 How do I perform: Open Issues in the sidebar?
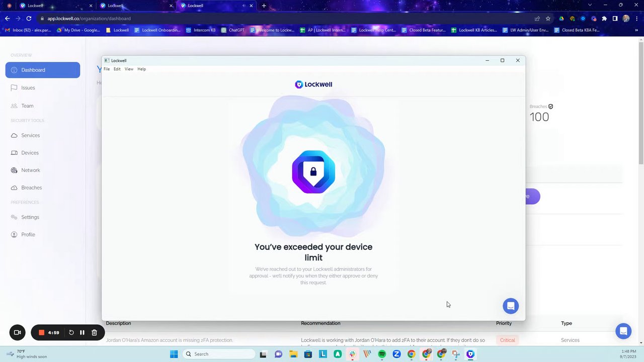click(x=28, y=87)
